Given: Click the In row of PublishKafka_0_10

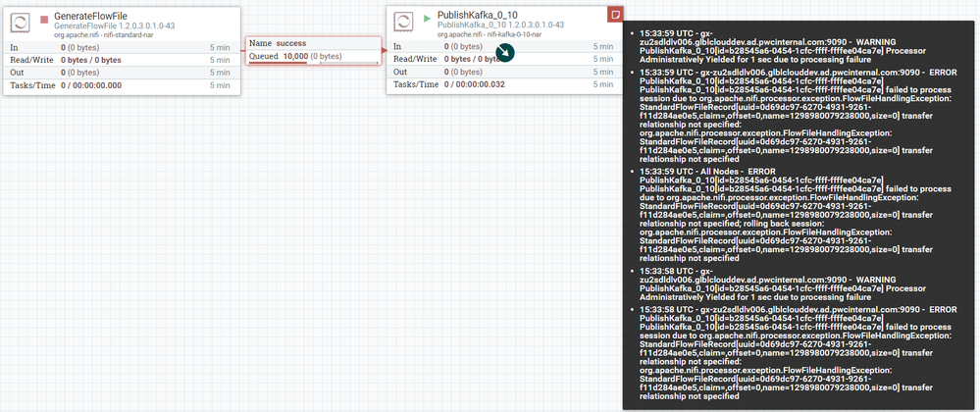Looking at the screenshot, I should 504,46.
